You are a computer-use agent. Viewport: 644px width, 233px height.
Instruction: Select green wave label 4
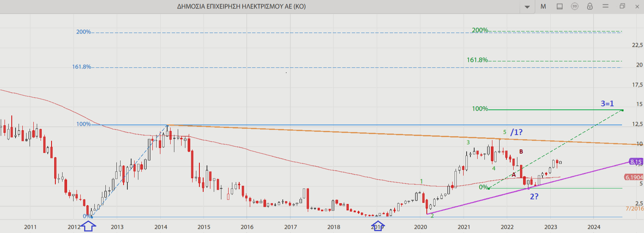(494, 168)
